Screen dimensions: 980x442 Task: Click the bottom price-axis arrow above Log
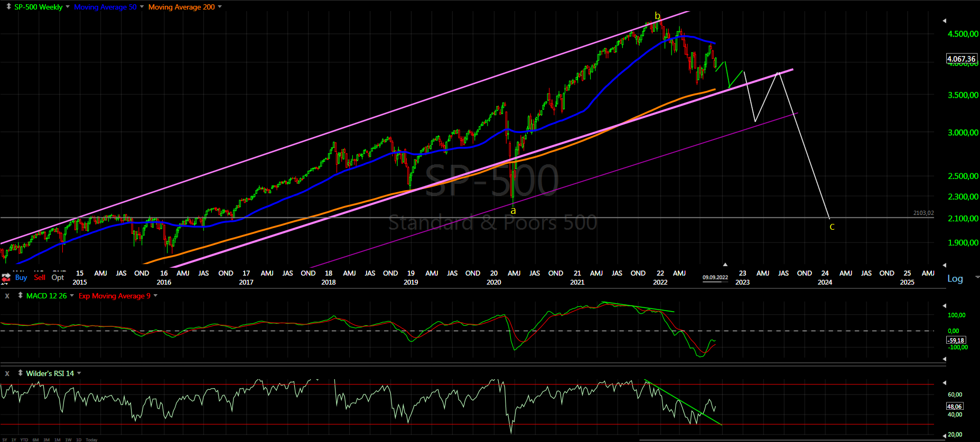[945, 265]
